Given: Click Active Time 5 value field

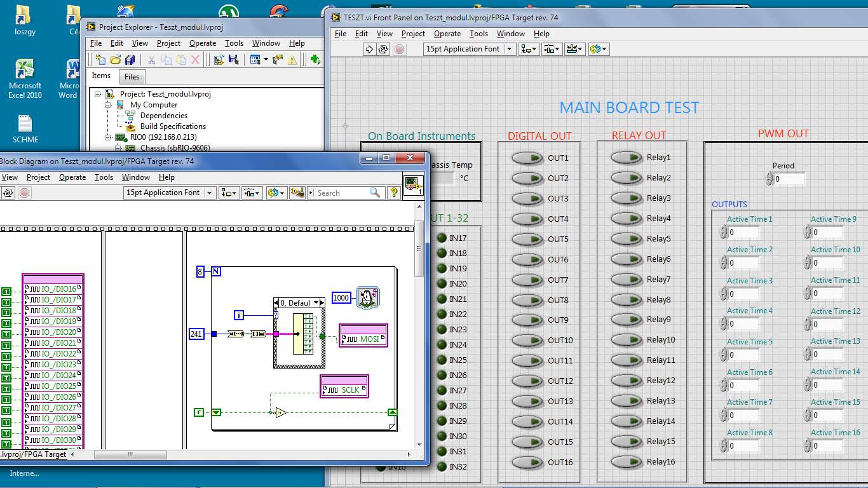Looking at the screenshot, I should point(743,355).
